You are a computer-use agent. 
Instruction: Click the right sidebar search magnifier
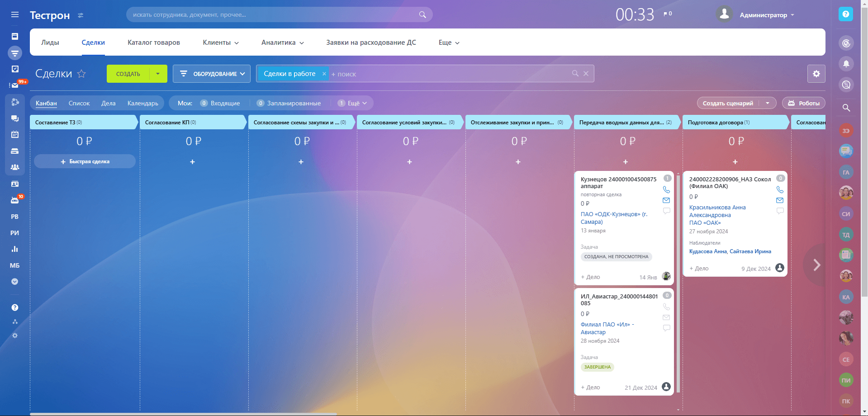click(846, 108)
